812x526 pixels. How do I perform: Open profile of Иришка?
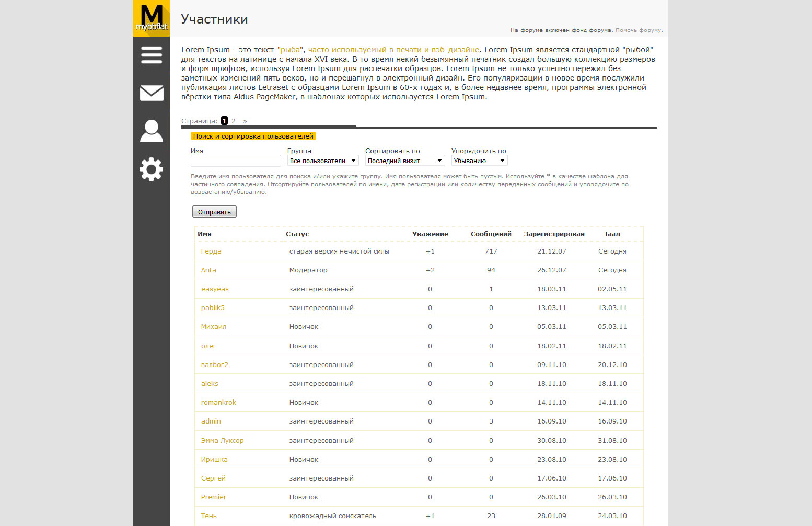click(214, 459)
